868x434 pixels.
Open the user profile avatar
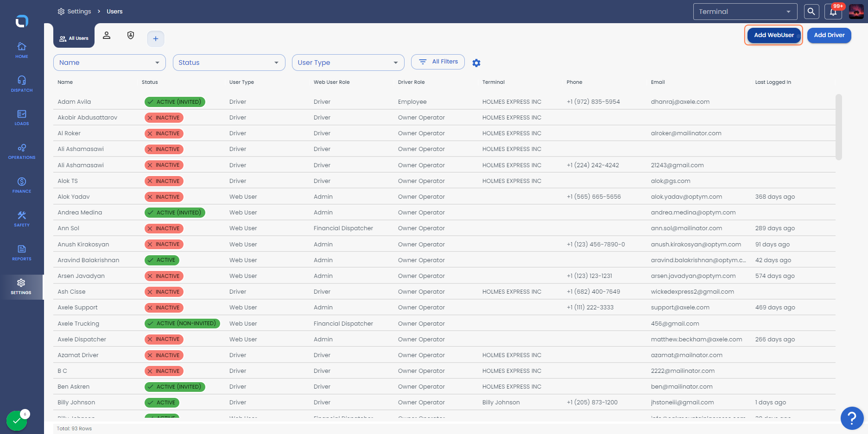click(856, 12)
